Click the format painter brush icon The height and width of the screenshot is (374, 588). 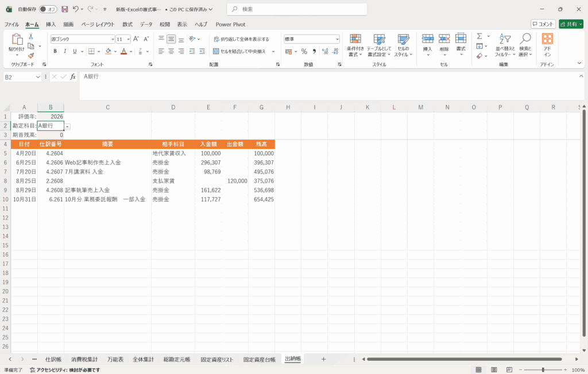(31, 56)
